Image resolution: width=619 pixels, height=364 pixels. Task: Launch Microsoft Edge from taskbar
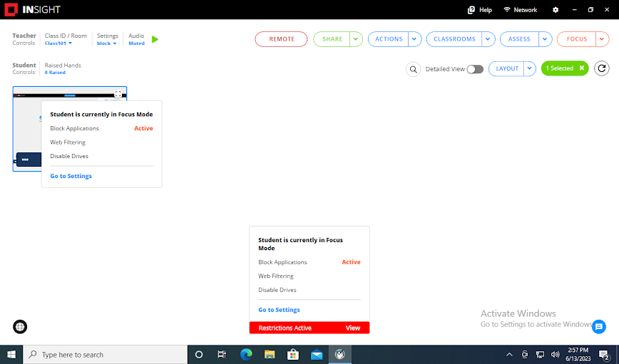[x=246, y=355]
